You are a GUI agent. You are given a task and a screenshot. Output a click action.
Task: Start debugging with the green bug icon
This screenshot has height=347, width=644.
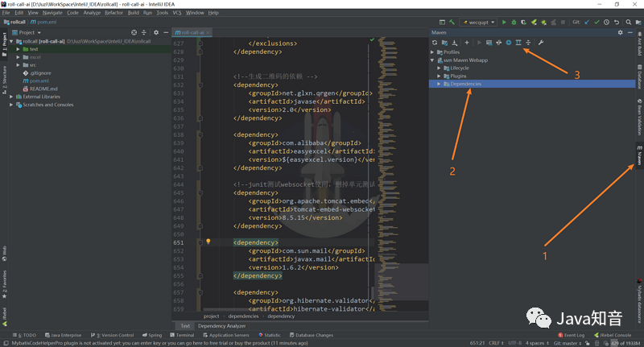point(514,23)
